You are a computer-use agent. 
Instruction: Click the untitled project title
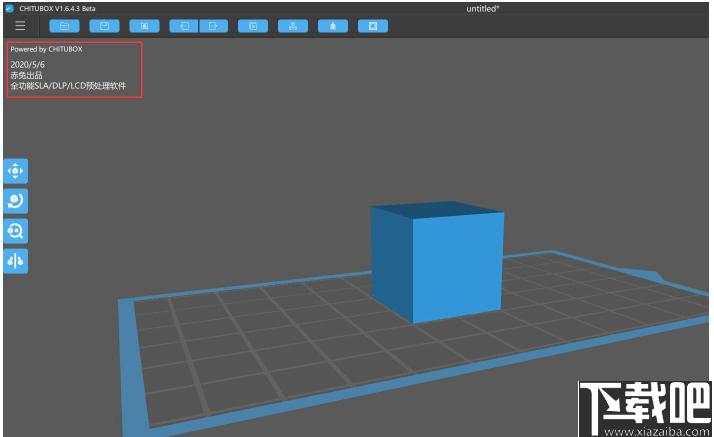483,9
